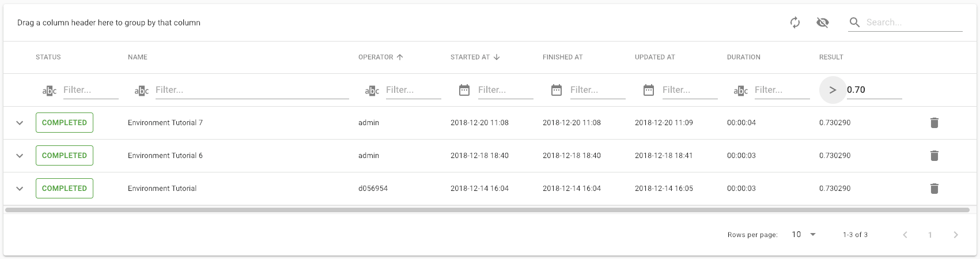The height and width of the screenshot is (259, 980).
Task: Open the Started At filter calendar icon
Action: (x=464, y=90)
